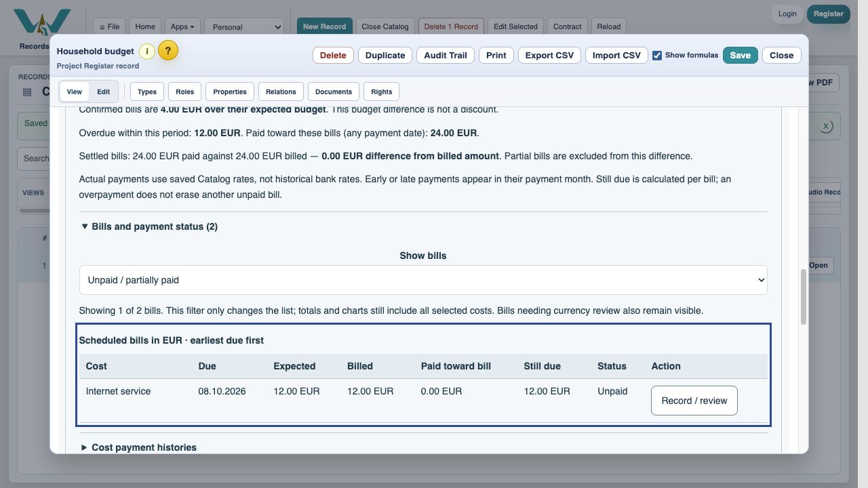The width and height of the screenshot is (868, 488).
Task: Switch to the View tab
Action: [75, 91]
